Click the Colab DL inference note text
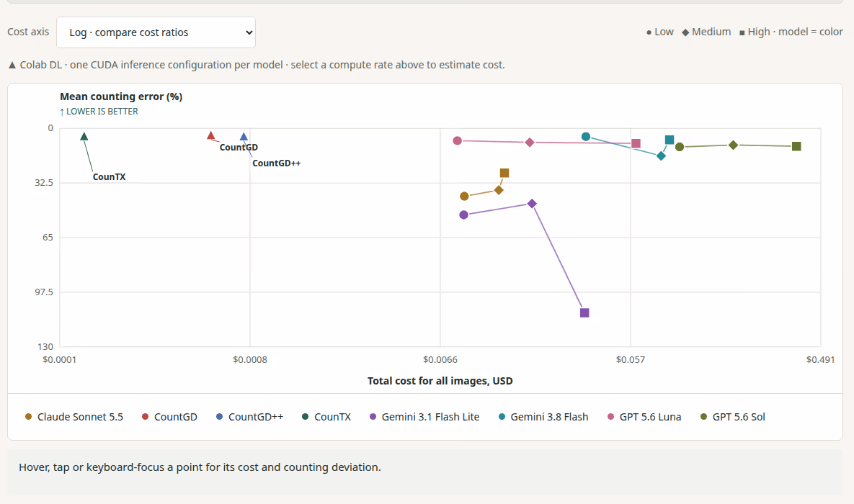Viewport: 854px width, 504px height. (x=257, y=65)
